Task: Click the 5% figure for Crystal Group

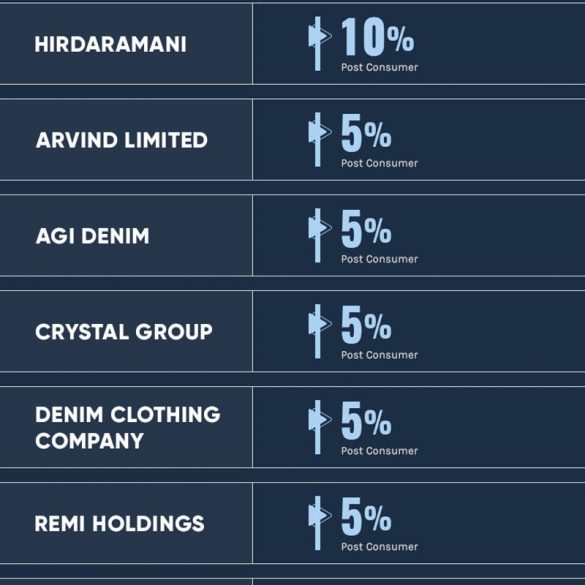Action: pyautogui.click(x=366, y=324)
